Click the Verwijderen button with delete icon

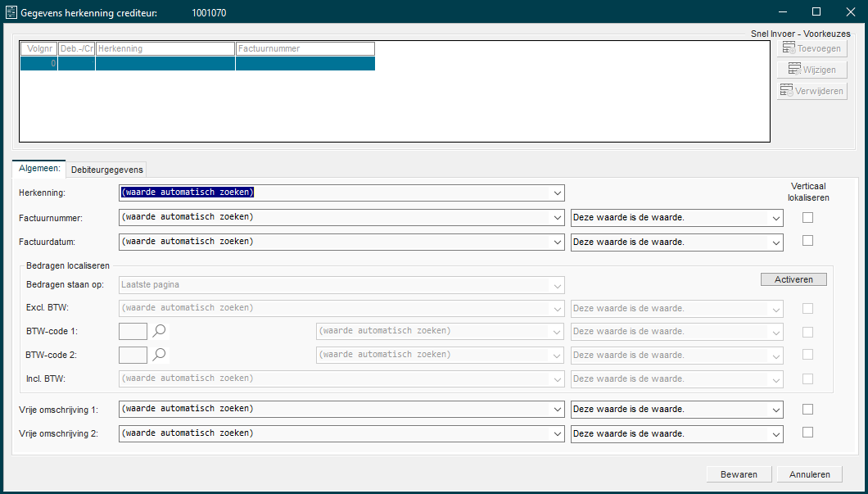pos(811,91)
